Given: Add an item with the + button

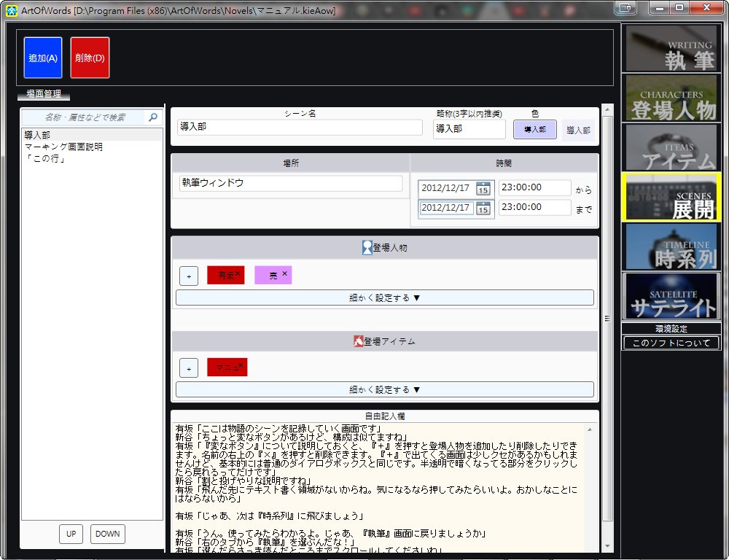Looking at the screenshot, I should pos(189,368).
